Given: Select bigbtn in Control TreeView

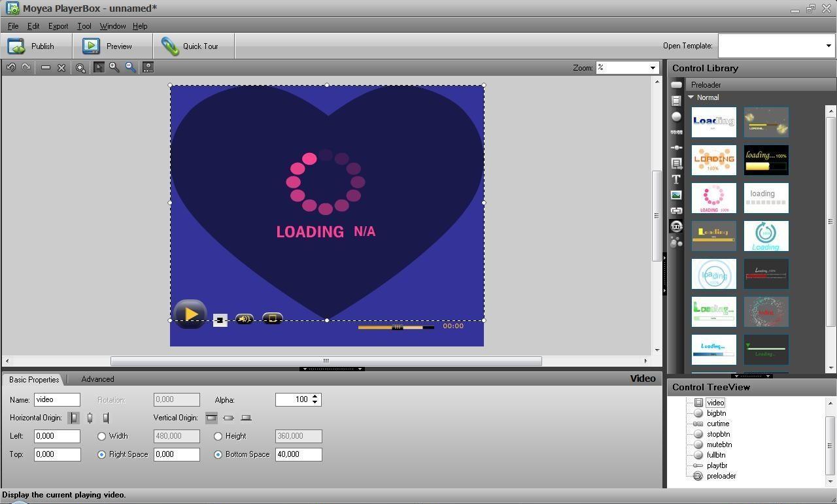Looking at the screenshot, I should (716, 413).
